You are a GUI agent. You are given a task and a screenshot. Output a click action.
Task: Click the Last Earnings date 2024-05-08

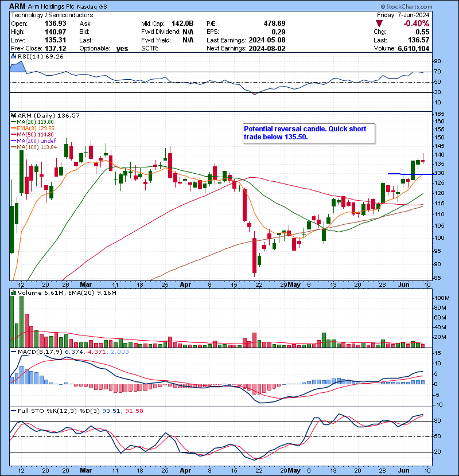267,40
